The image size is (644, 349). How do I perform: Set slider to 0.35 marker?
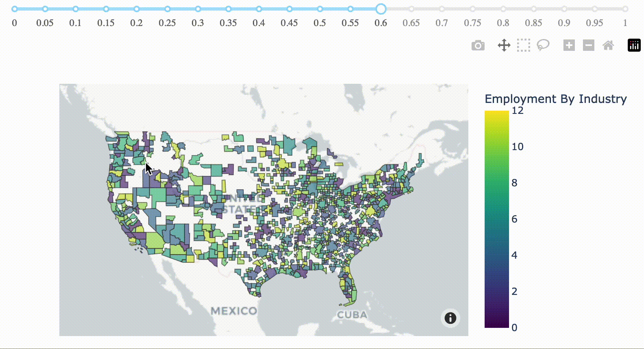click(x=228, y=9)
